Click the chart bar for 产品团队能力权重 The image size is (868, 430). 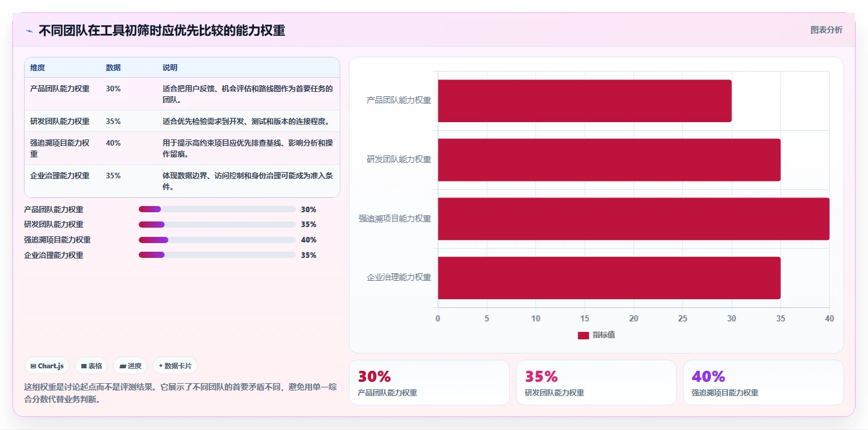coord(584,101)
